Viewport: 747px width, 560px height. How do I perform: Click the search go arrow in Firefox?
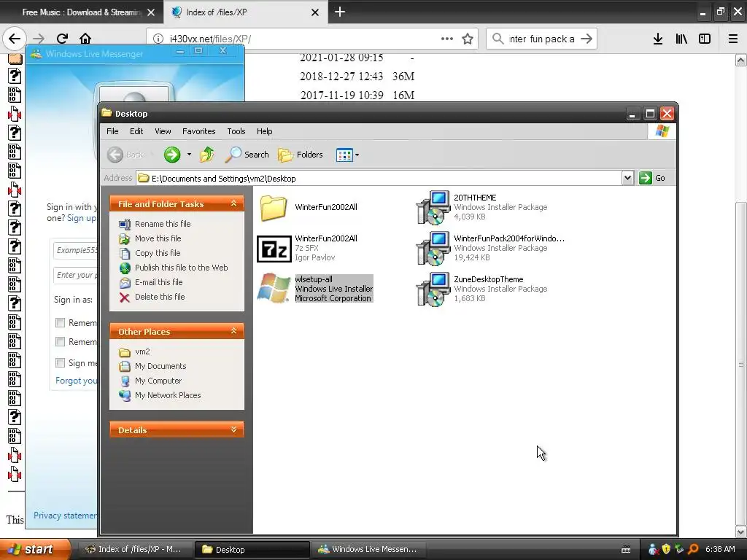[587, 39]
